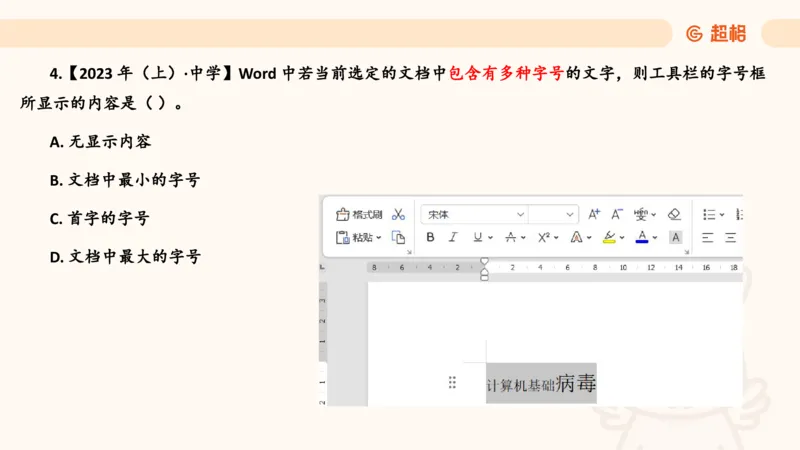Expand the Underline style dropdown arrow
Viewport: 800px width, 450px height.
[x=490, y=238]
